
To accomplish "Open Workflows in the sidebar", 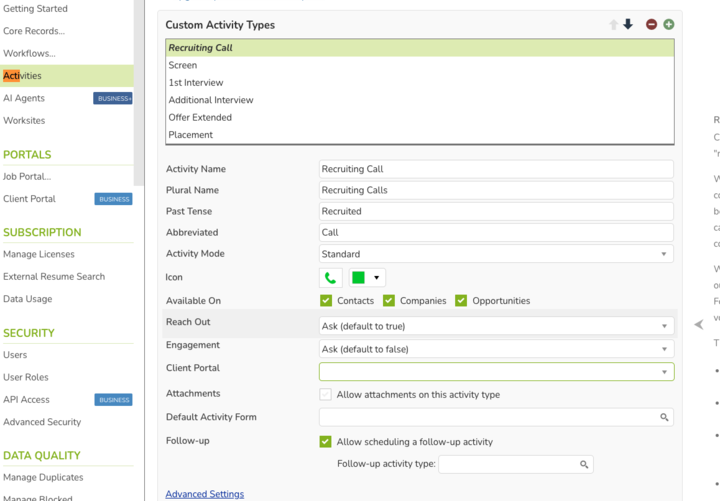I will [x=30, y=53].
